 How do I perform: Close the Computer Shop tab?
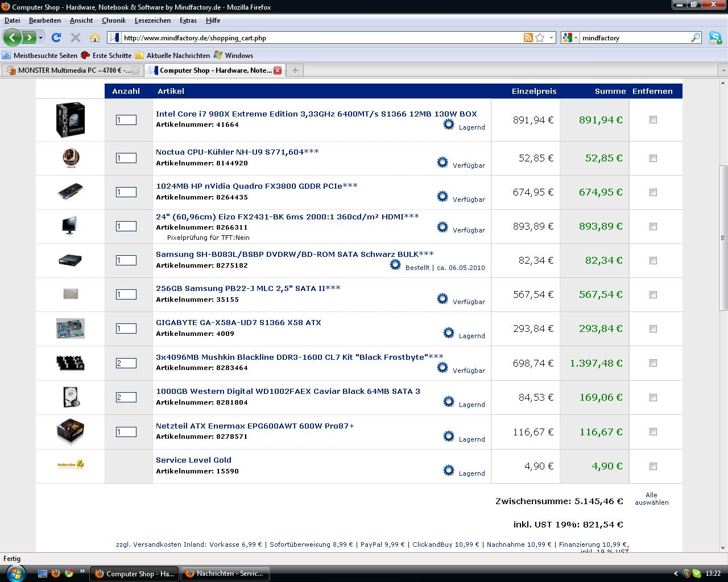click(x=278, y=70)
